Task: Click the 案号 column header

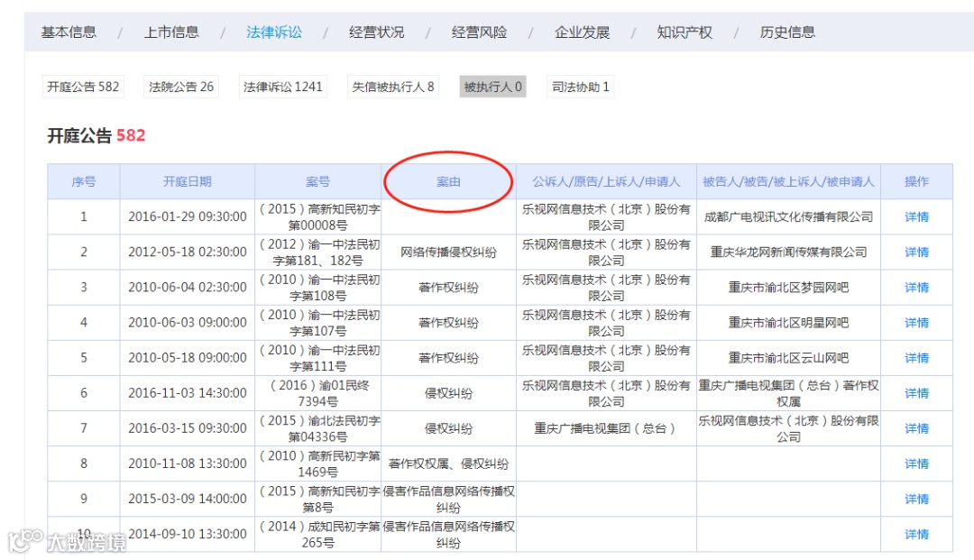Action: [318, 181]
